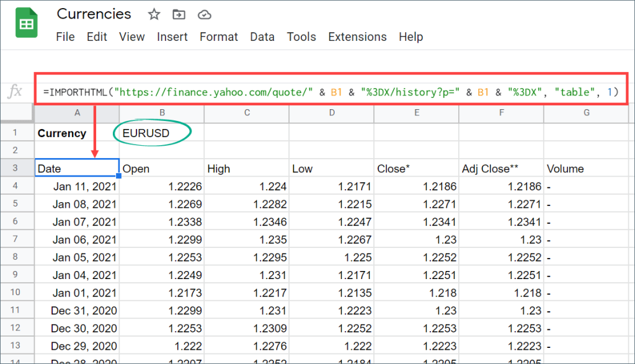
Task: Select Adj Close value 1.2223
Action: (x=501, y=346)
